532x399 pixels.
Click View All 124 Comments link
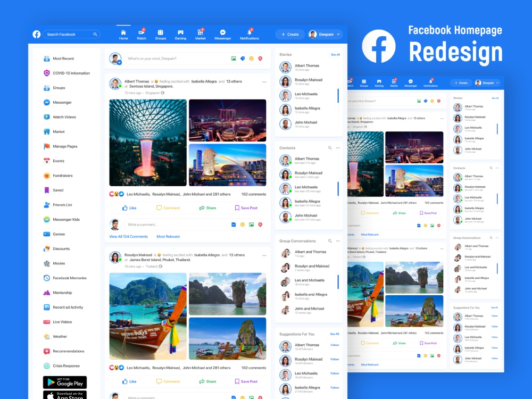[129, 236]
